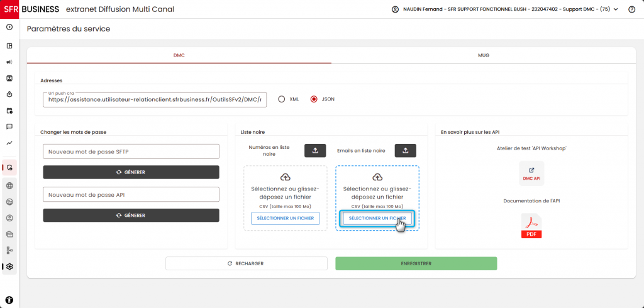Click the RECHARGER button

(247, 263)
